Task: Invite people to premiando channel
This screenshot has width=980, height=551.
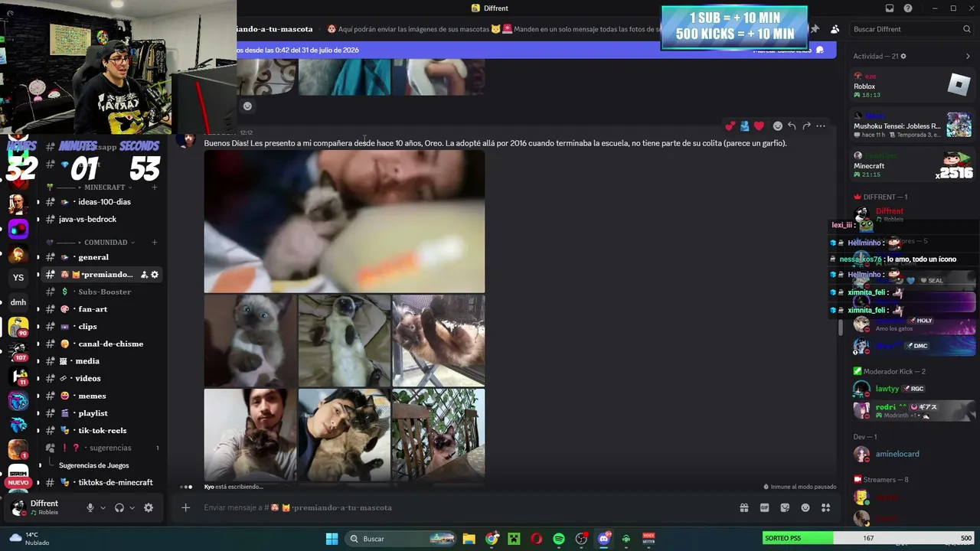Action: pos(144,275)
